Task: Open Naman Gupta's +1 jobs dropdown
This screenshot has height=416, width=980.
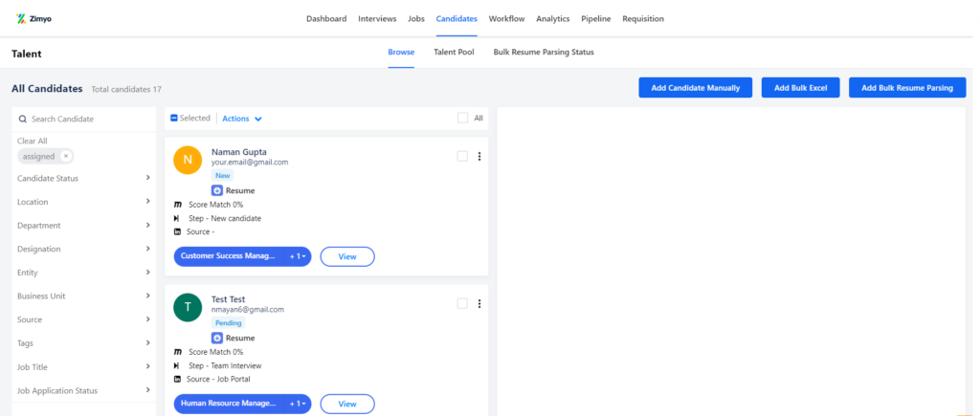Action: pyautogui.click(x=298, y=256)
